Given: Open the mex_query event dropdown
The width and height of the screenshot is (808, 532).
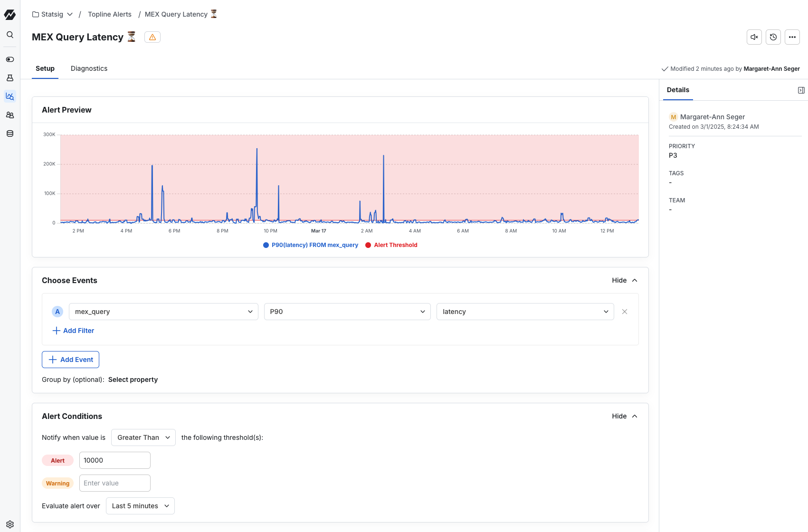Looking at the screenshot, I should [x=163, y=312].
